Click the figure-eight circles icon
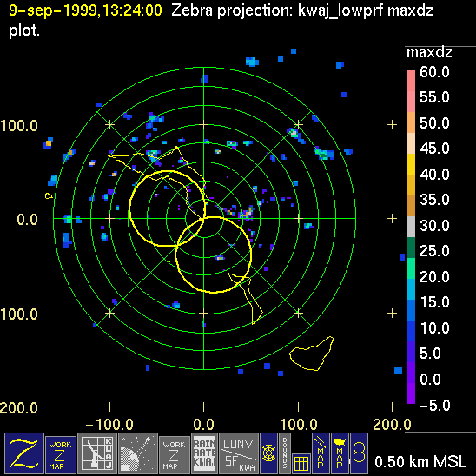 coord(359,453)
